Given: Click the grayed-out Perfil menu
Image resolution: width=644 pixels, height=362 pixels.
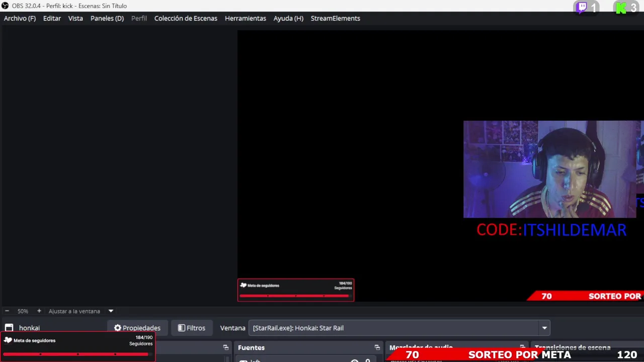Looking at the screenshot, I should click(x=139, y=18).
